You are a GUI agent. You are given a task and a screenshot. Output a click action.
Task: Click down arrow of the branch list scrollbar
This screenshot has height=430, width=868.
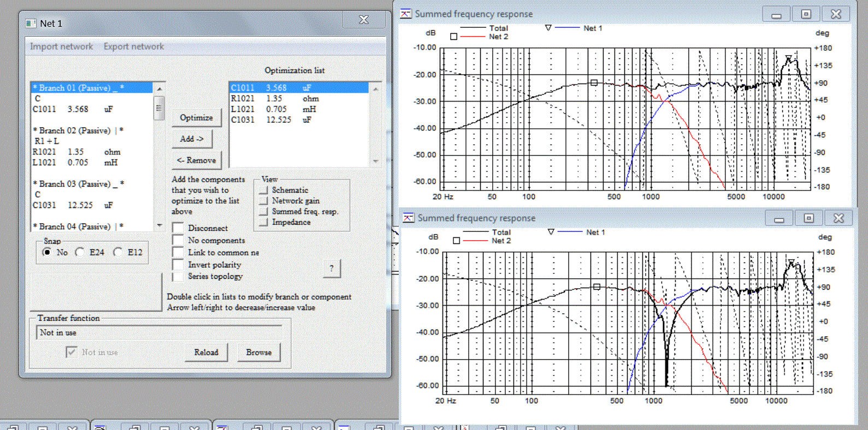coord(160,225)
